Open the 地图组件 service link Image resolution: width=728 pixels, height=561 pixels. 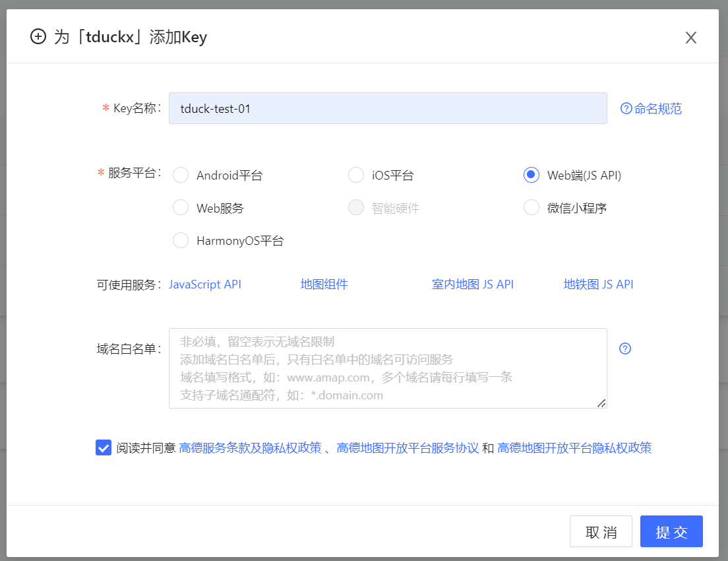pos(324,284)
